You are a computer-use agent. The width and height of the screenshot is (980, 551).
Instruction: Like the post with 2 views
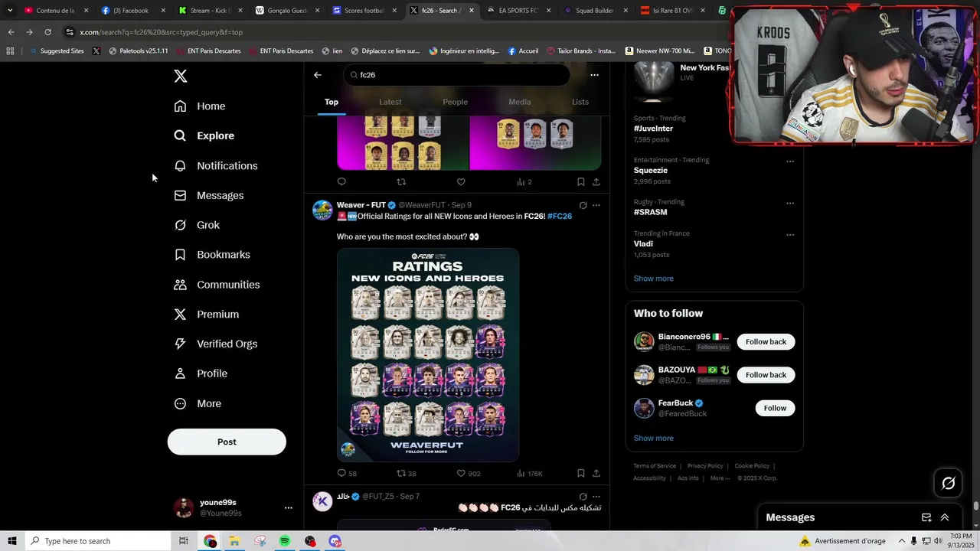pyautogui.click(x=461, y=182)
